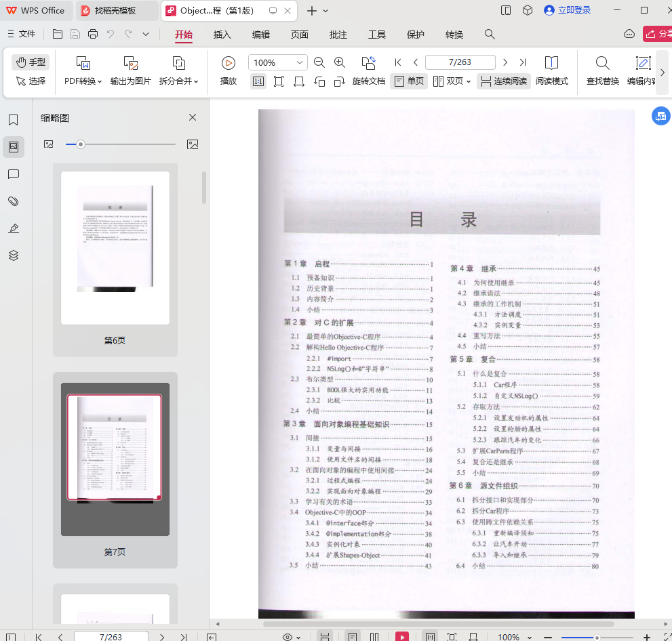Open the comments panel in sidebar
The height and width of the screenshot is (641, 672).
click(13, 174)
